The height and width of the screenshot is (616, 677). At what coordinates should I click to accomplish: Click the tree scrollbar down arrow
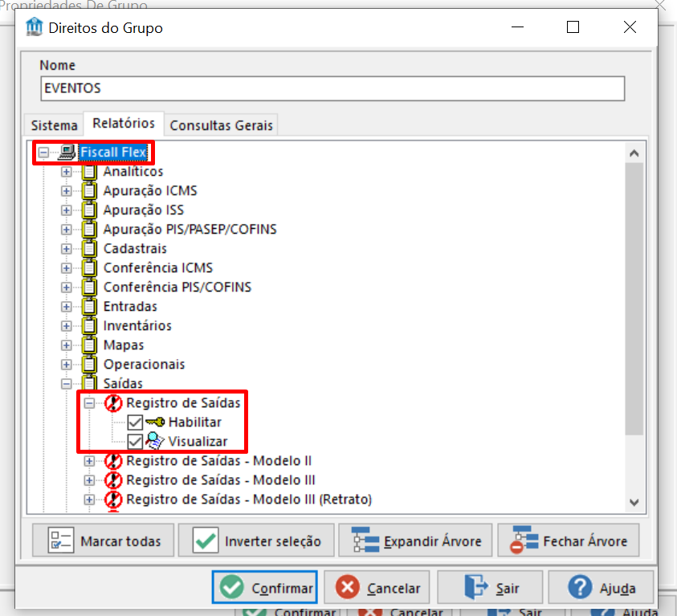pos(634,503)
